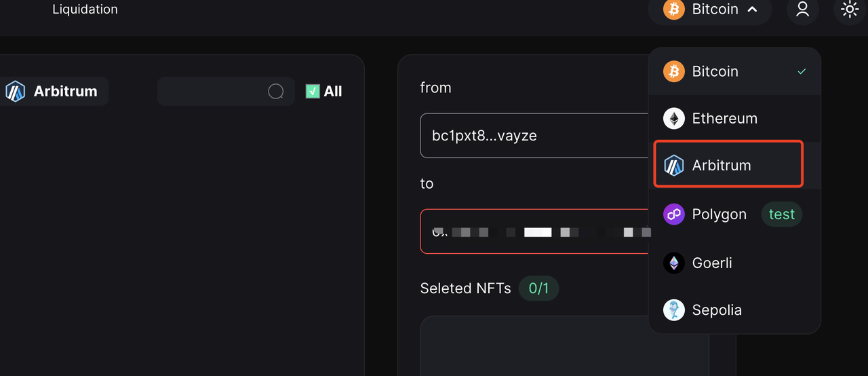Choose Sepolia in the network list
The width and height of the screenshot is (868, 376).
(735, 310)
